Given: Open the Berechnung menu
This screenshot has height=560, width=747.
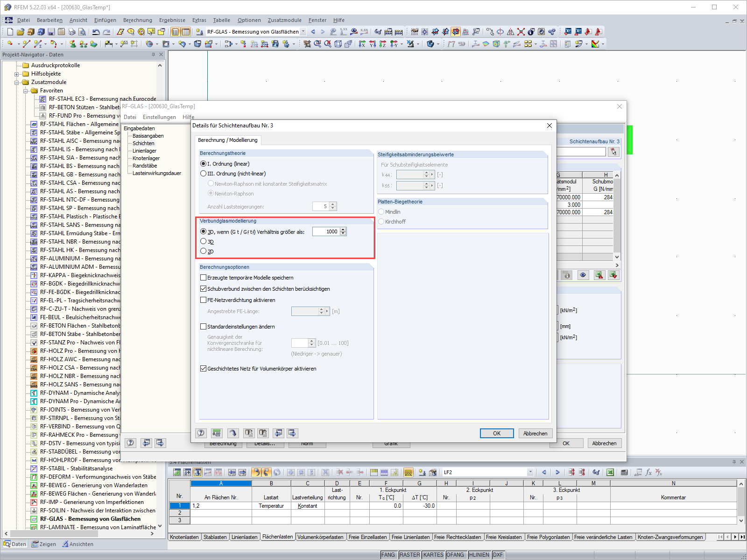Looking at the screenshot, I should point(138,20).
